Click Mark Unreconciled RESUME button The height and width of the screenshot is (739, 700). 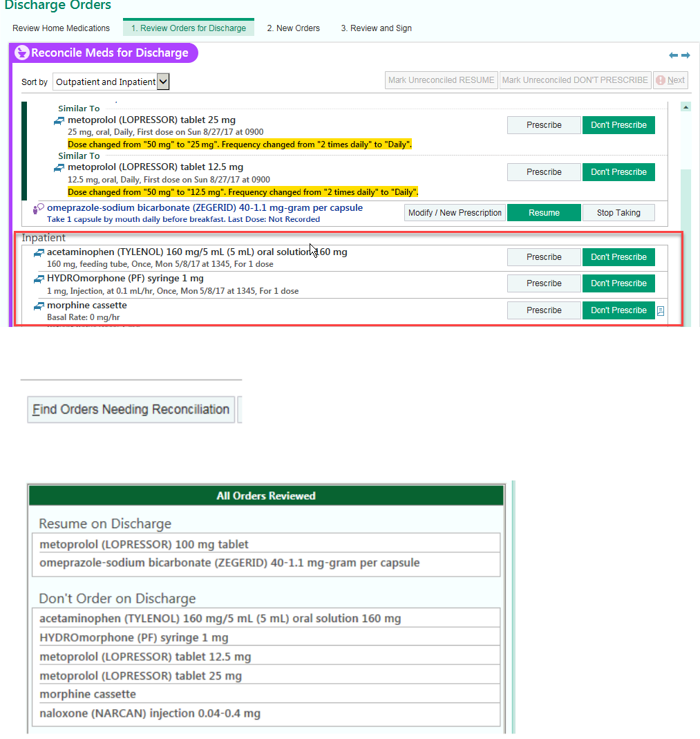tap(442, 80)
